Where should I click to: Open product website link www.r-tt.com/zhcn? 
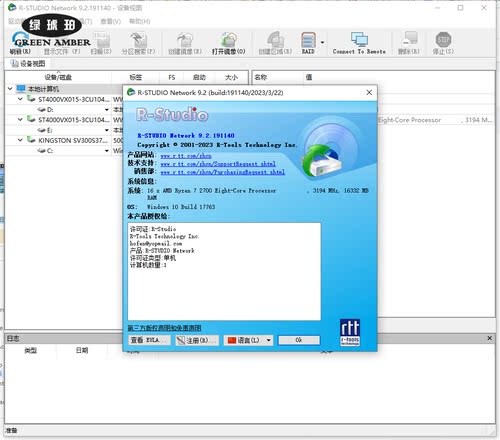click(x=186, y=155)
